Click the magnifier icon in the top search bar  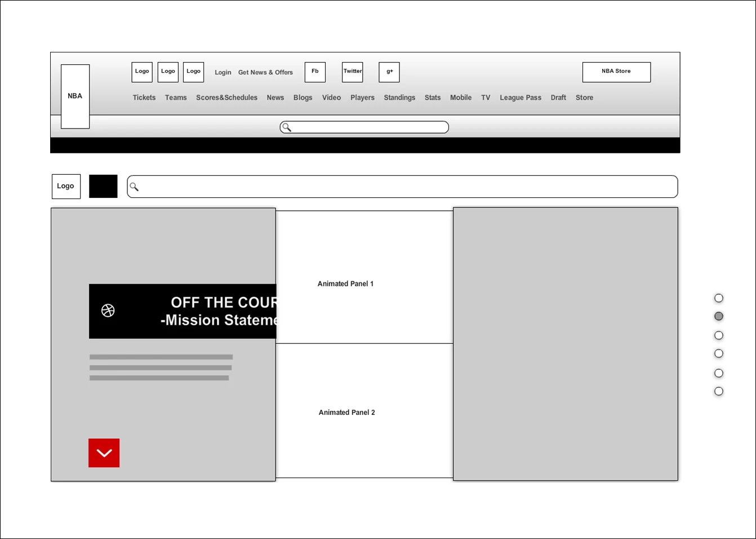tap(286, 127)
